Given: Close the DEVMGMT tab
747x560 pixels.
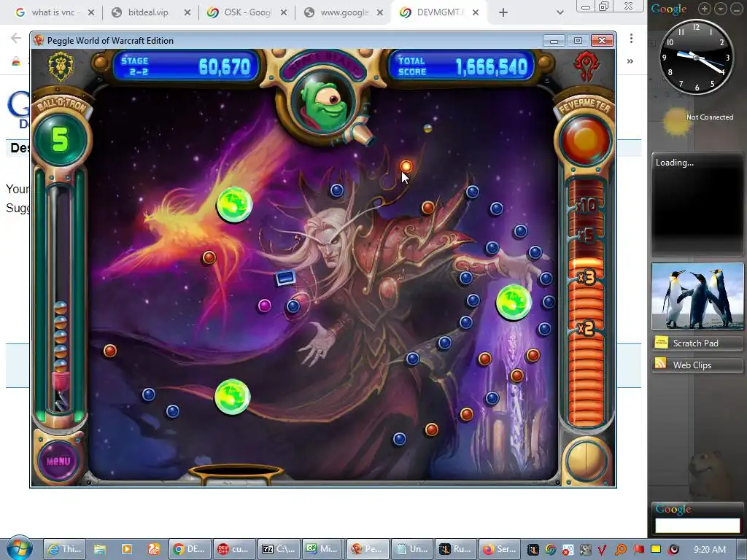Looking at the screenshot, I should [x=476, y=13].
